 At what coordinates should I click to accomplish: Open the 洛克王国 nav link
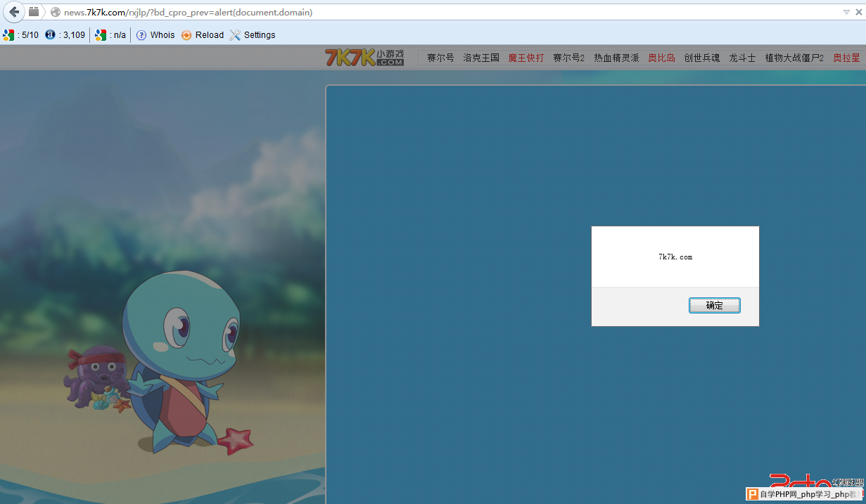pos(481,58)
